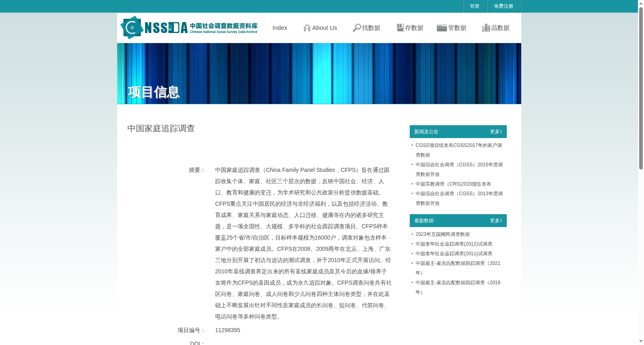Open 中国老年社会追踪调查(2012)试调查 link
The width and height of the screenshot is (644, 345).
click(x=454, y=244)
